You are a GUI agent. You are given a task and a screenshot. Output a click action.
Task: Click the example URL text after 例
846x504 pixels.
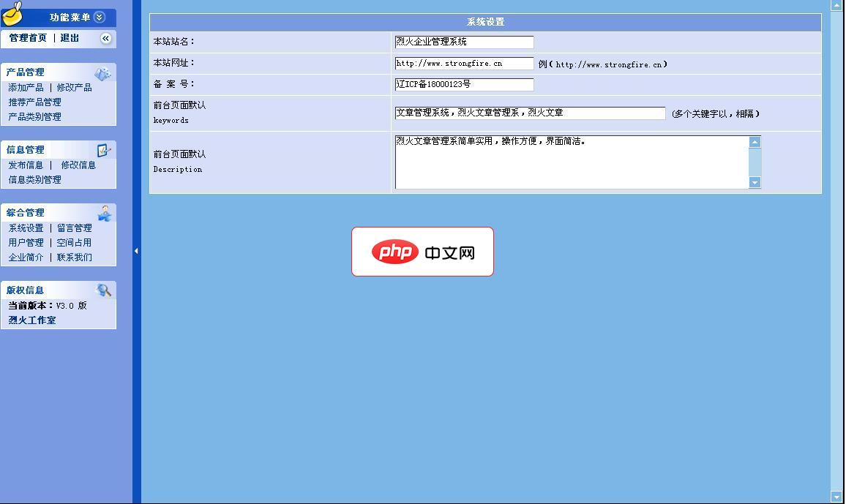tap(609, 64)
